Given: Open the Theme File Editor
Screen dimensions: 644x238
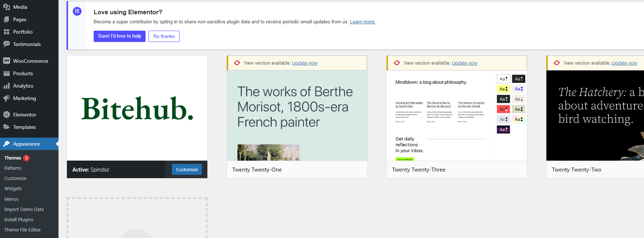Looking at the screenshot, I should 23,230.
